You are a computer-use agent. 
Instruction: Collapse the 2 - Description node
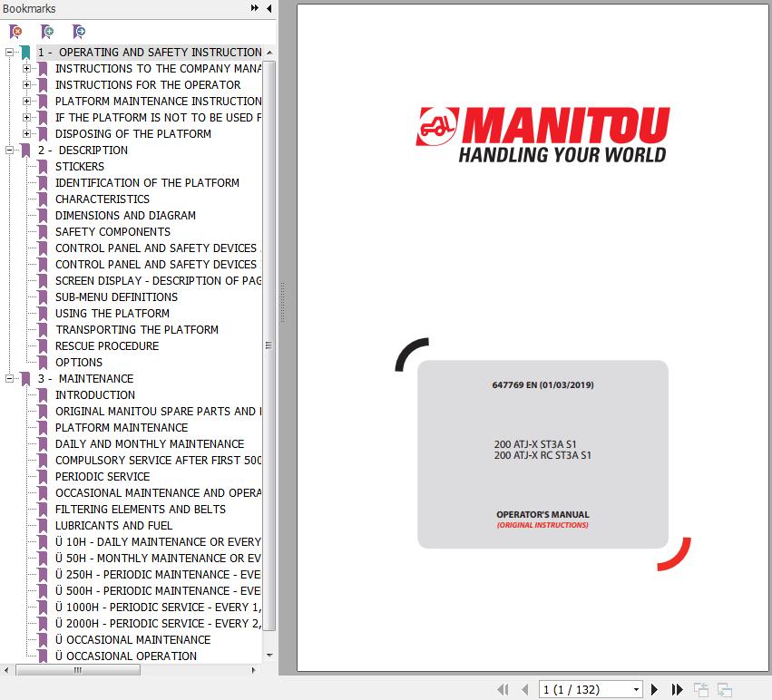pyautogui.click(x=9, y=151)
